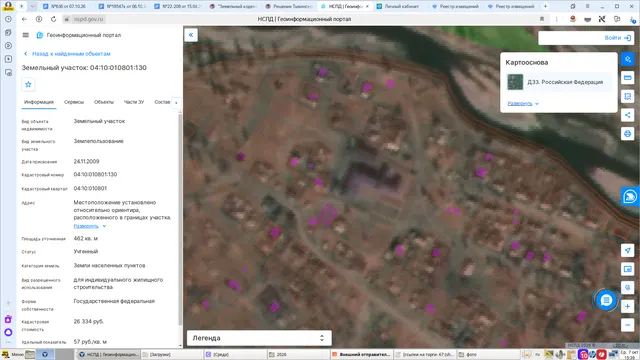Click the my-location arrow button
This screenshot has width=640, height=360.
[628, 250]
